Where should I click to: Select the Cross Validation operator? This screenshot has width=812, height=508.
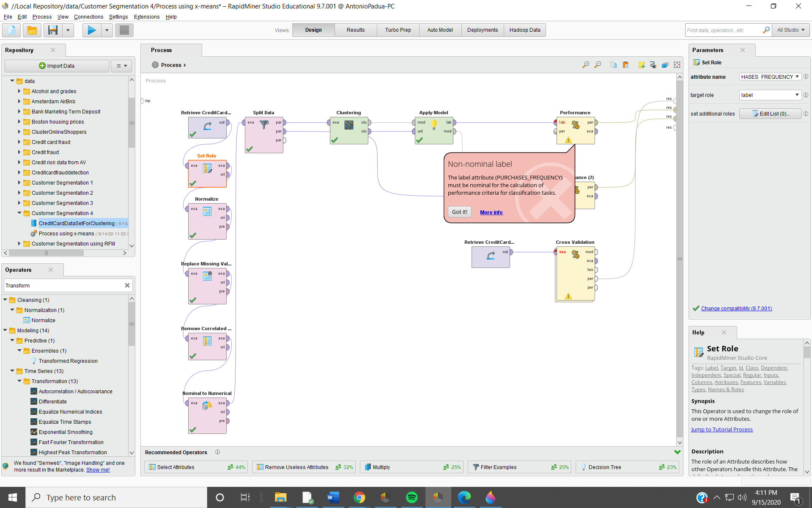coord(575,273)
